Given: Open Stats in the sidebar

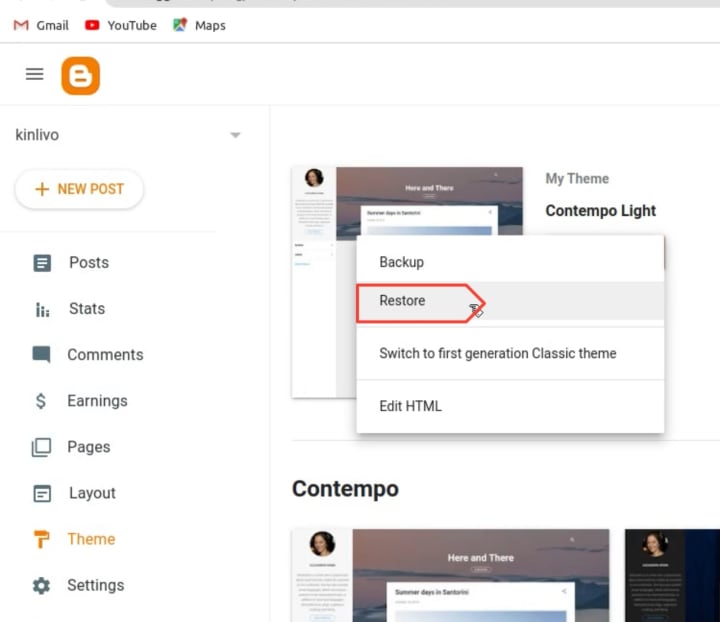Looking at the screenshot, I should tap(87, 308).
